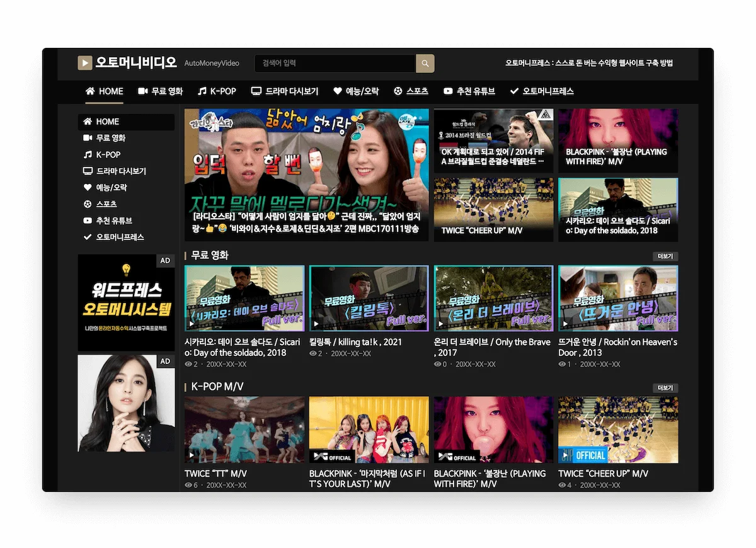Click the sidebar video camera icon
This screenshot has height=548, width=756.
point(88,138)
